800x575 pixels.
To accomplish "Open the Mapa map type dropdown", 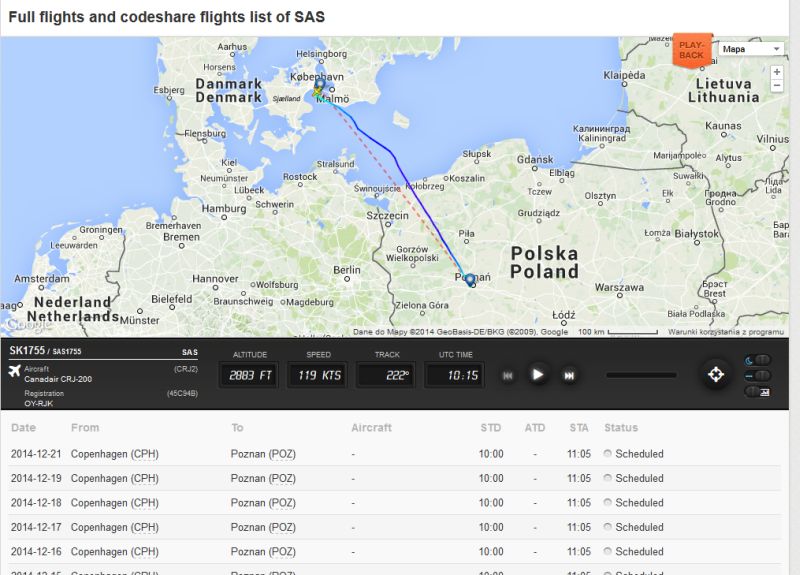I will click(750, 48).
